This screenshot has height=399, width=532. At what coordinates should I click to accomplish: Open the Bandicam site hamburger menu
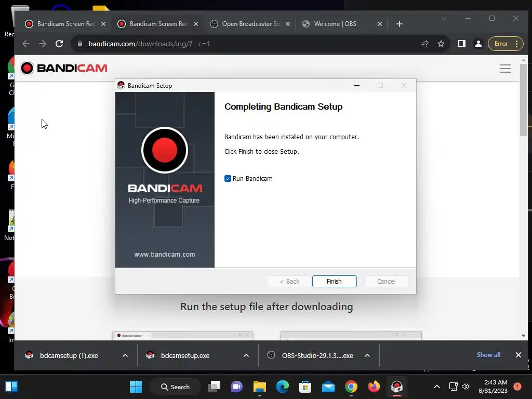click(x=505, y=69)
